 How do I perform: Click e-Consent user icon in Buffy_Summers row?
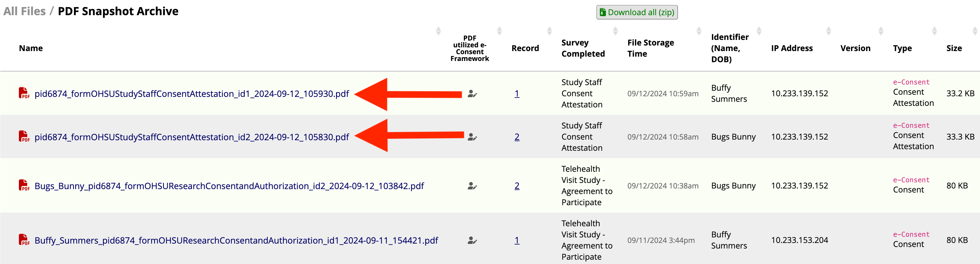click(472, 240)
